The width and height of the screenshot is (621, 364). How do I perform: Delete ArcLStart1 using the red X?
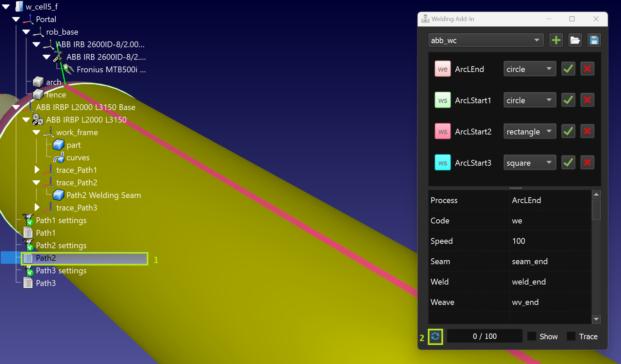click(x=587, y=100)
